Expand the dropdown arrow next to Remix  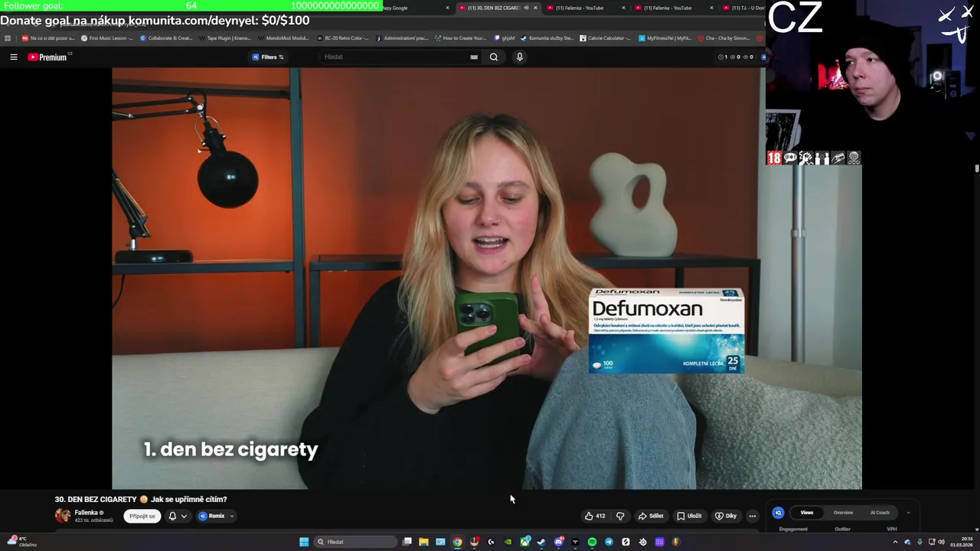coord(231,516)
